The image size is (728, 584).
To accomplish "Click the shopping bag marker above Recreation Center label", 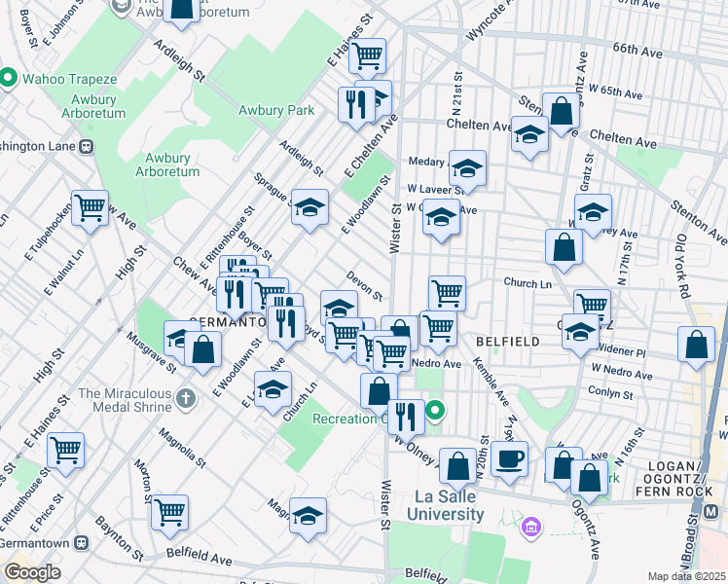I will click(379, 392).
